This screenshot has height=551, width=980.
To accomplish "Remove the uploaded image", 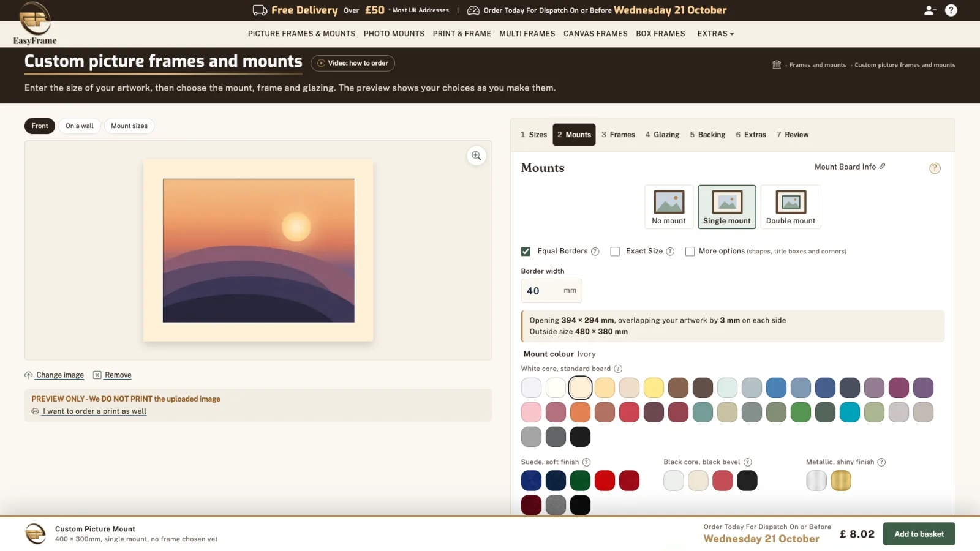I will click(x=112, y=375).
